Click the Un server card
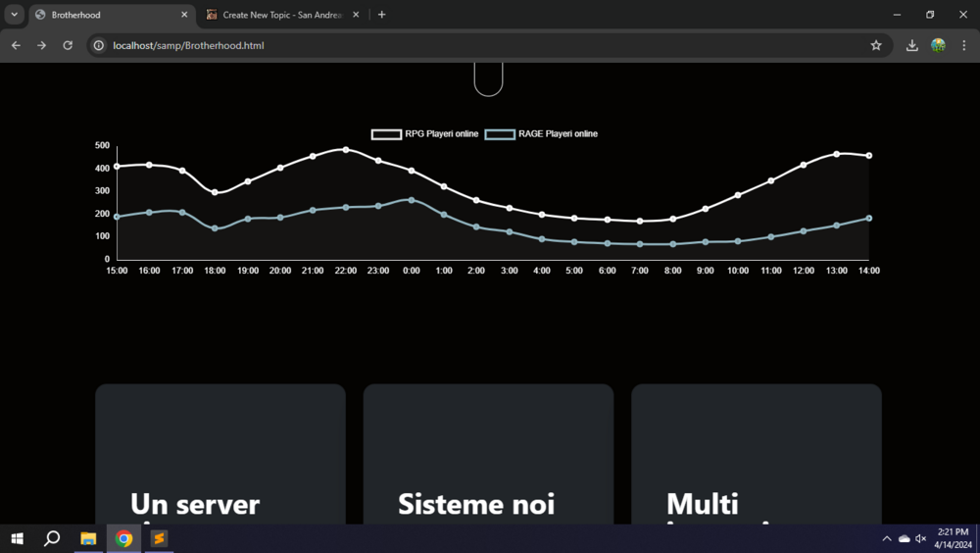 (220, 454)
